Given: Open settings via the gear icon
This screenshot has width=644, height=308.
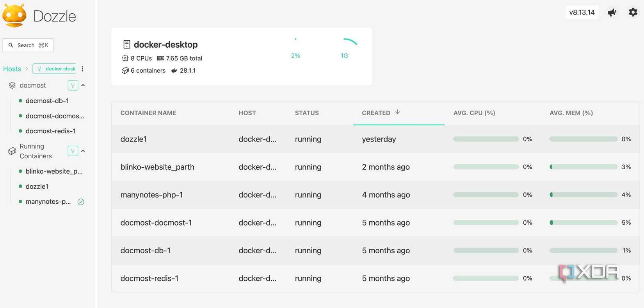Looking at the screenshot, I should (x=633, y=12).
